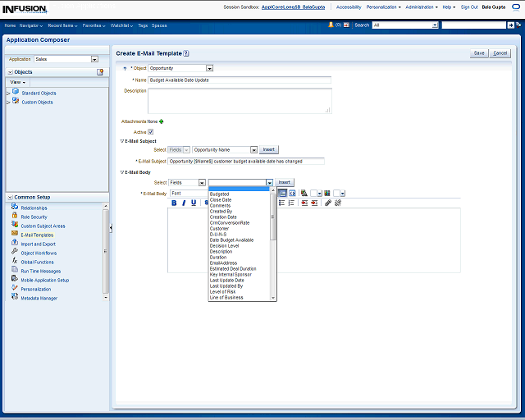Click the field list scrollbar
This screenshot has height=420, width=525.
273,217
